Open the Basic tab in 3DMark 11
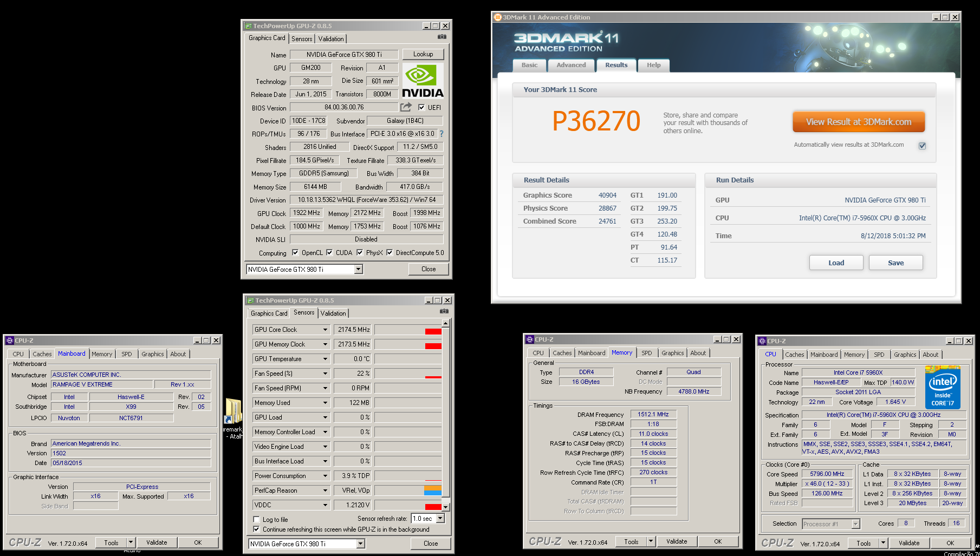 [529, 65]
